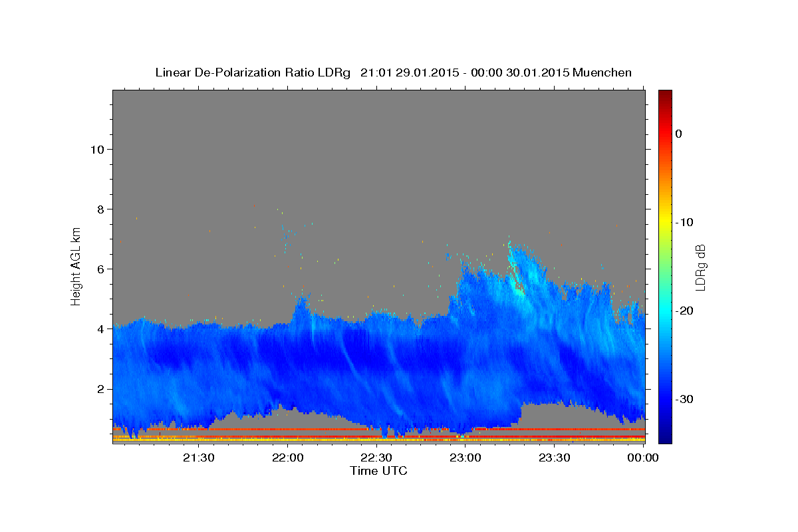Screen dimensions: 798x532
Task: Select the 00:00 time tick label
Action: [x=643, y=458]
